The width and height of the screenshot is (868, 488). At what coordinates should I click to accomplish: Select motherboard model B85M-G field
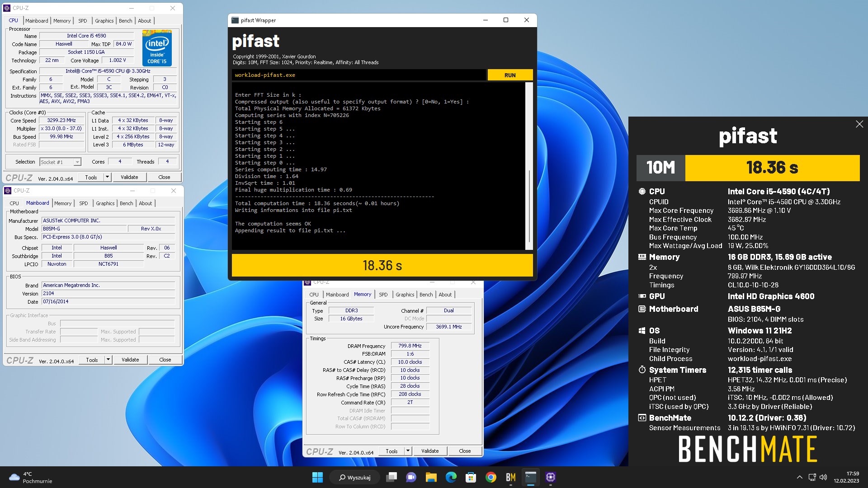coord(84,229)
